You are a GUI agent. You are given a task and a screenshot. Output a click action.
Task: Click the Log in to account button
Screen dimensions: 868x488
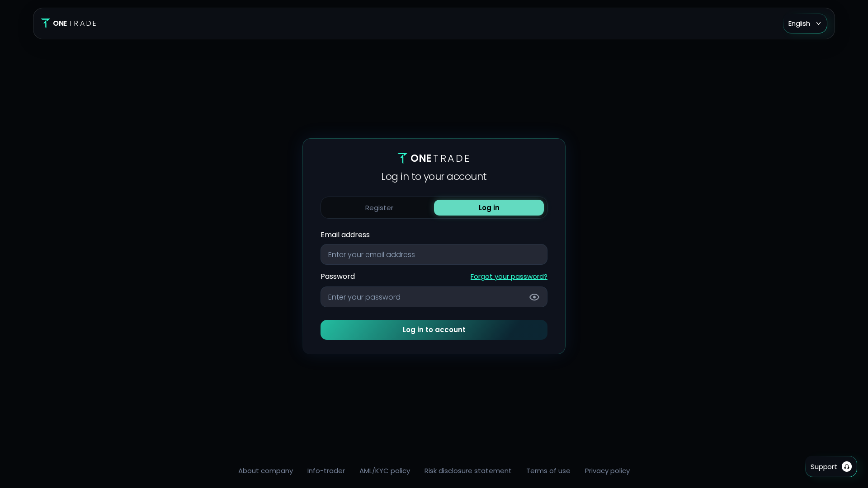(434, 330)
